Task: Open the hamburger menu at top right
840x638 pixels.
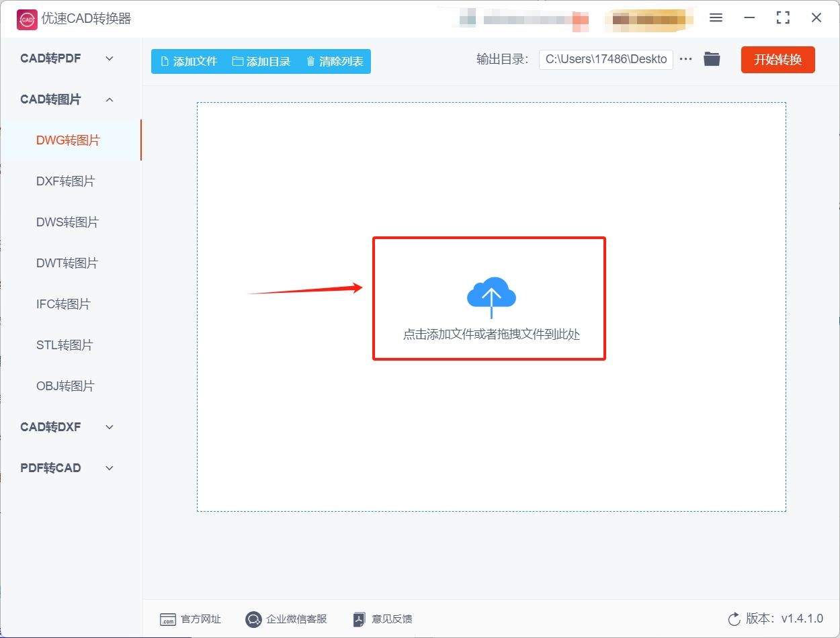Action: pos(716,18)
